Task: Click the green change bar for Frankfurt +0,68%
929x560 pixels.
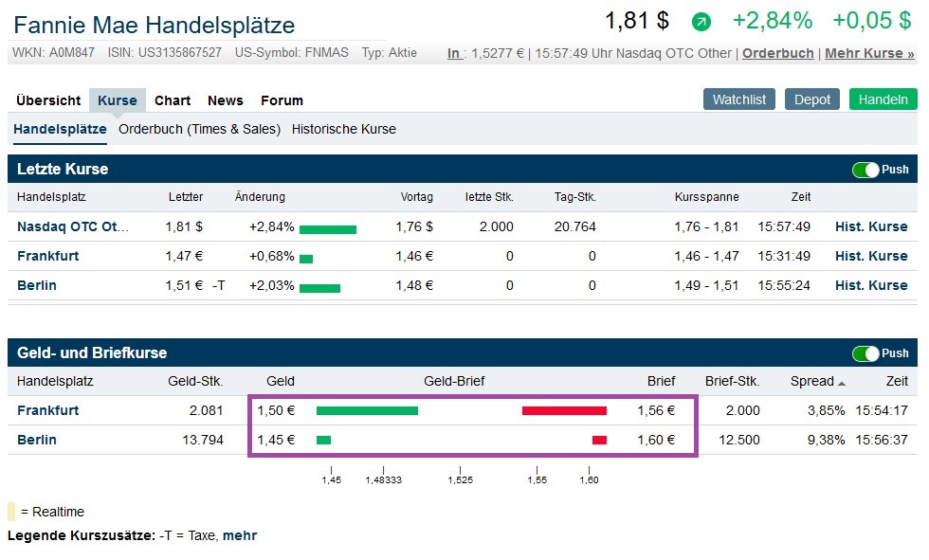Action: [x=306, y=256]
